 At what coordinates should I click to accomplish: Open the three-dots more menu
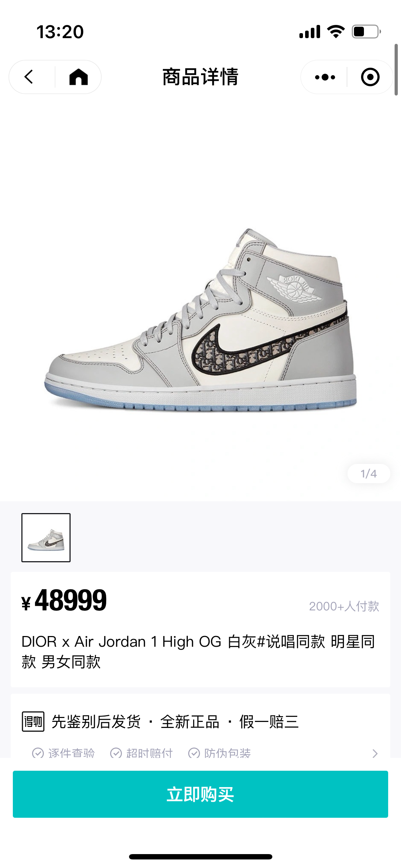tap(325, 77)
